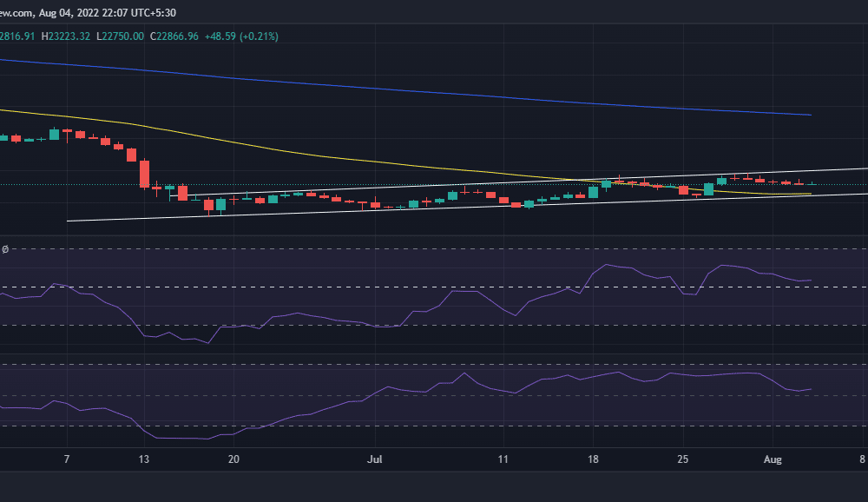The image size is (868, 502).
Task: Select the upper white channel trendline
Action: coord(520,182)
